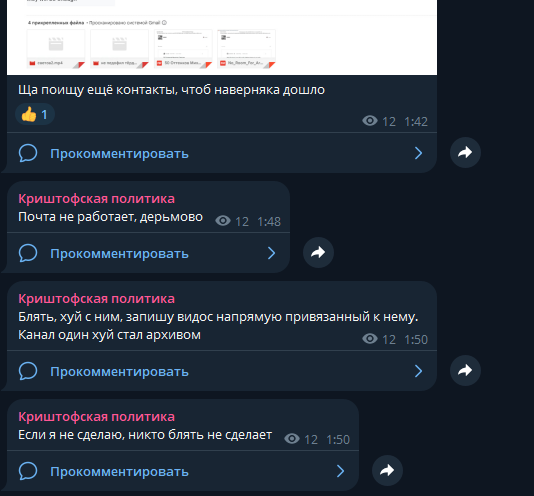Expand comments chevron under 'Канал один' message

point(419,371)
